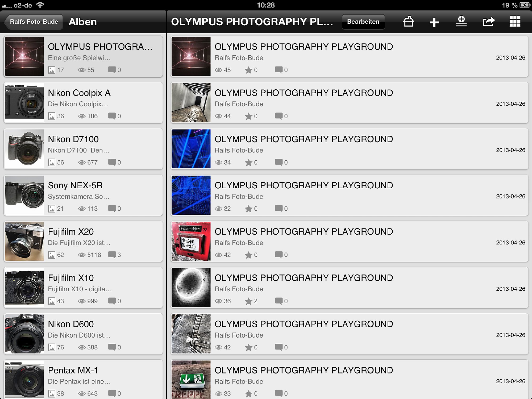Tap "Die Fujifilm X20 ist…" description
Image resolution: width=532 pixels, height=399 pixels.
pos(79,243)
